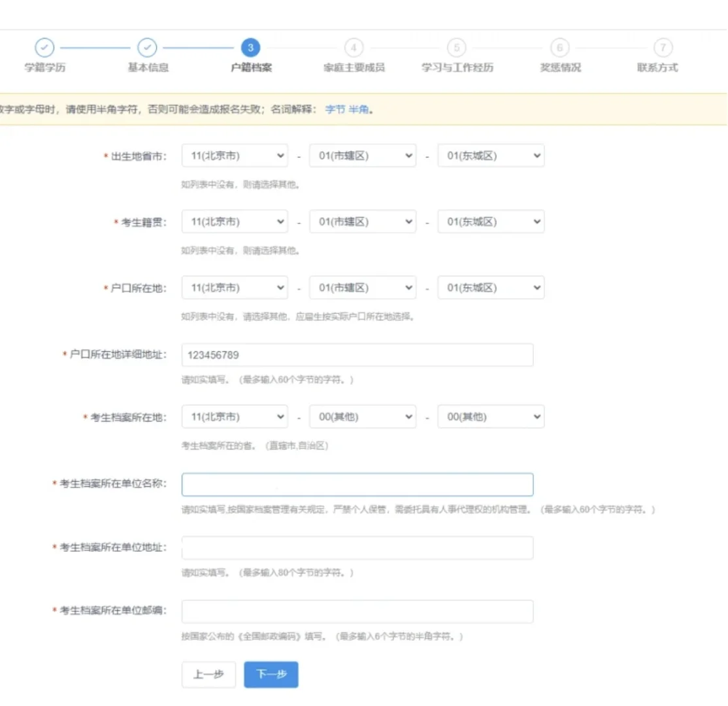The image size is (728, 706).
Task: Click the 户口所在地详细地址 field containing 123456789
Action: tap(357, 354)
